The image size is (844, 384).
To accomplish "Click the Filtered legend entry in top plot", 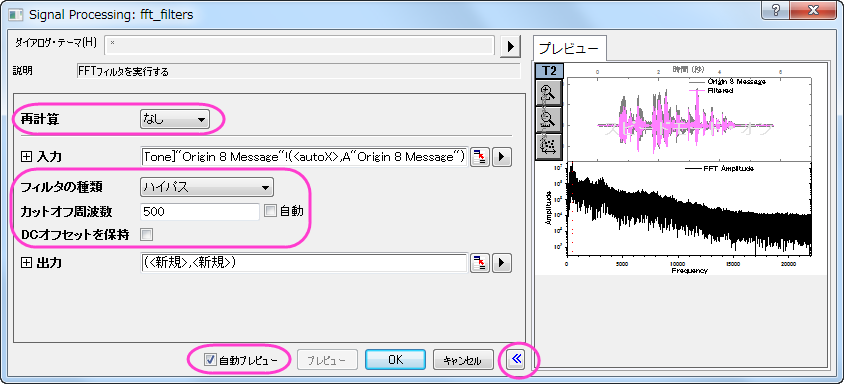I will click(x=711, y=90).
